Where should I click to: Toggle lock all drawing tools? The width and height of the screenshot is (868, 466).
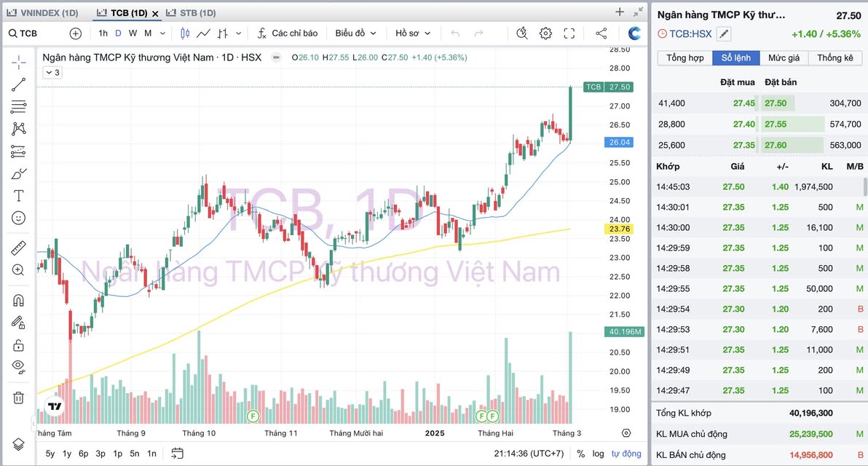[x=18, y=345]
